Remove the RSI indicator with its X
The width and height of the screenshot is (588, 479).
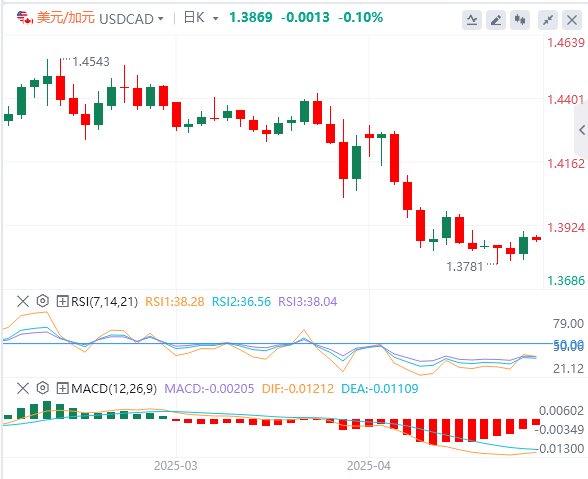(23, 301)
